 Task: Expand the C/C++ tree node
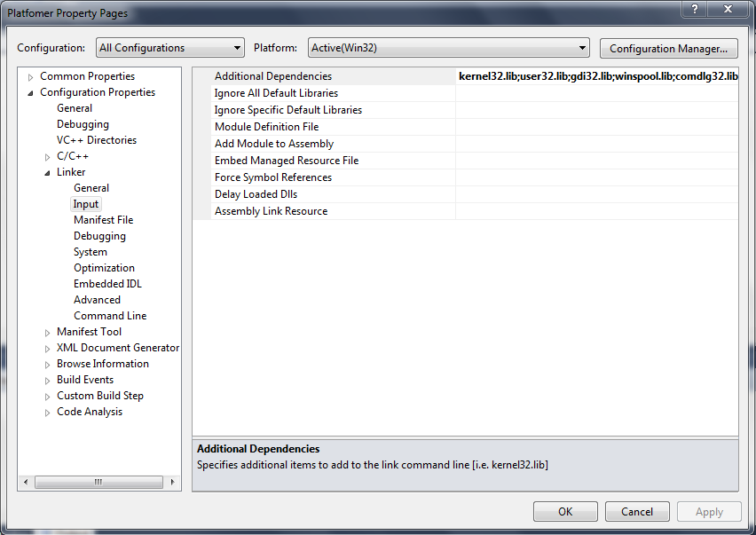point(48,157)
